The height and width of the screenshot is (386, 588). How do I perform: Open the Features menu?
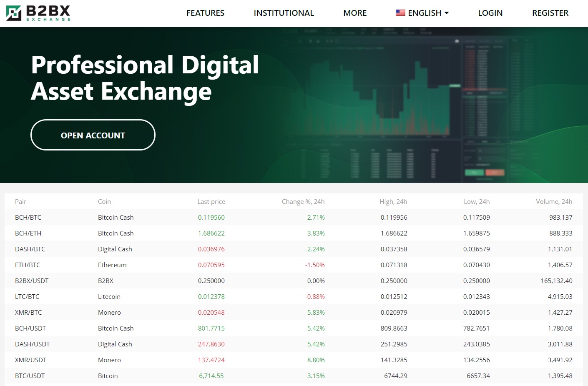tap(205, 13)
